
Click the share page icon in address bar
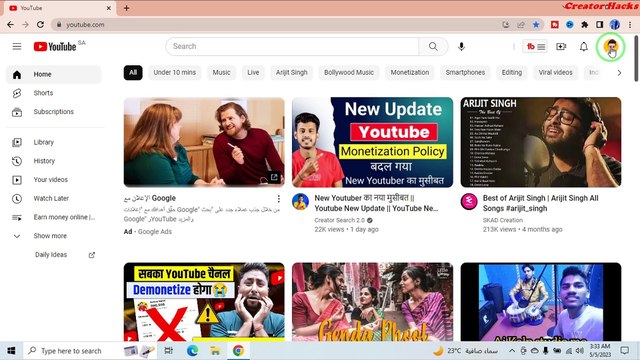[521, 25]
